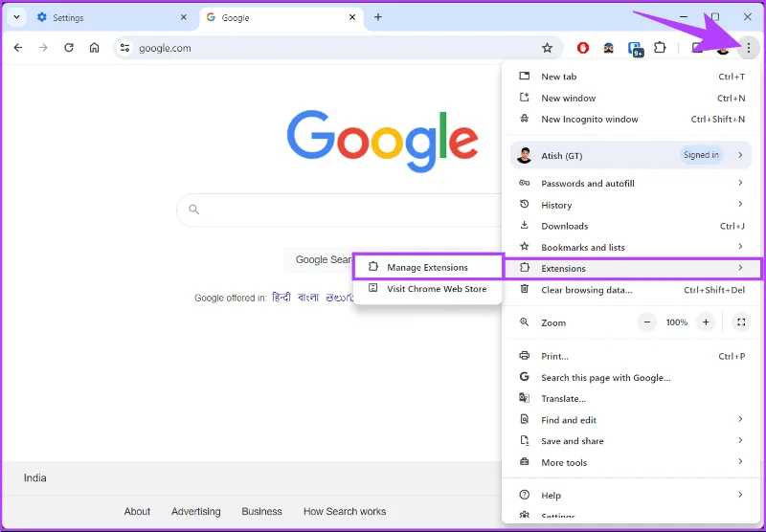Click the Bengali language link

pyautogui.click(x=308, y=298)
